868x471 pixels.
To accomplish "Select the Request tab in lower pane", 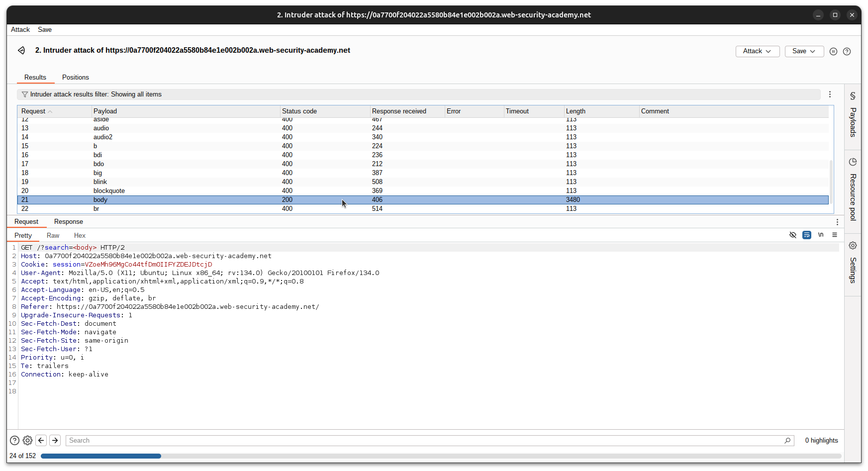I will pos(26,222).
